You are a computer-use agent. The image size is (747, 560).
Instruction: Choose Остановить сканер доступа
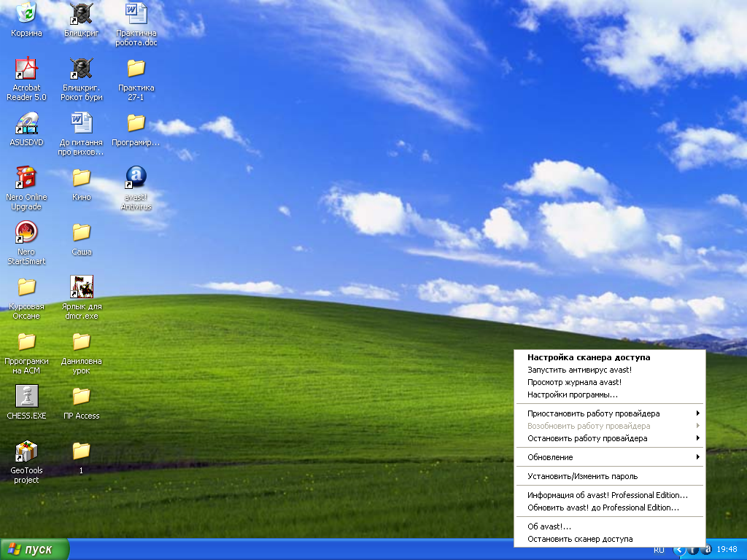[609, 539]
